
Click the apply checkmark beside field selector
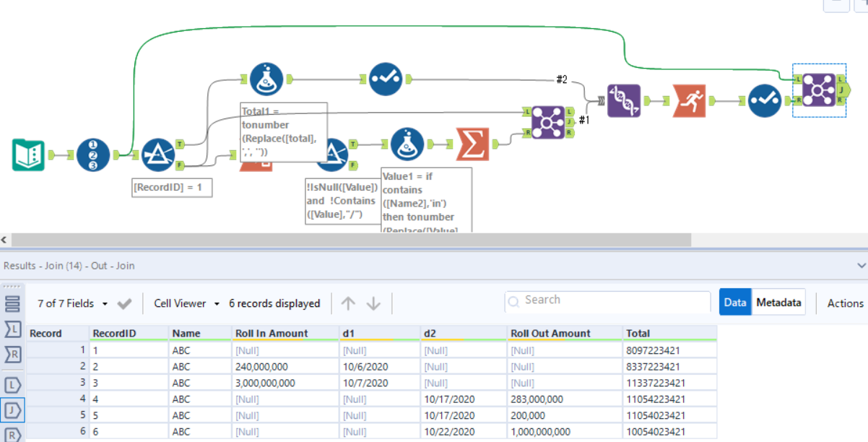coord(124,303)
